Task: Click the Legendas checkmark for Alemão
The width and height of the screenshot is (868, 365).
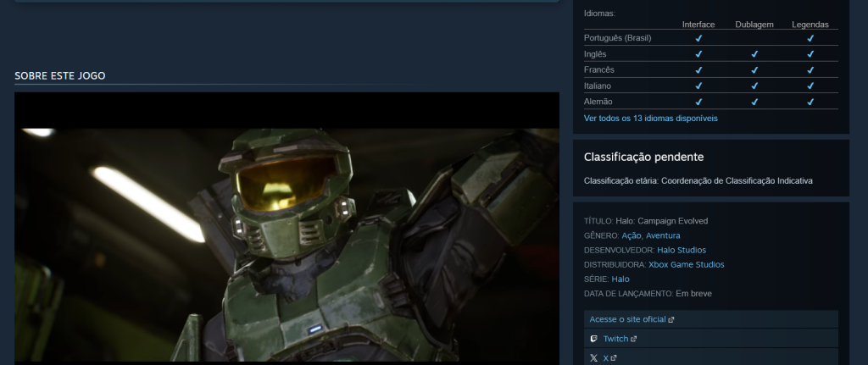Action: pyautogui.click(x=810, y=102)
